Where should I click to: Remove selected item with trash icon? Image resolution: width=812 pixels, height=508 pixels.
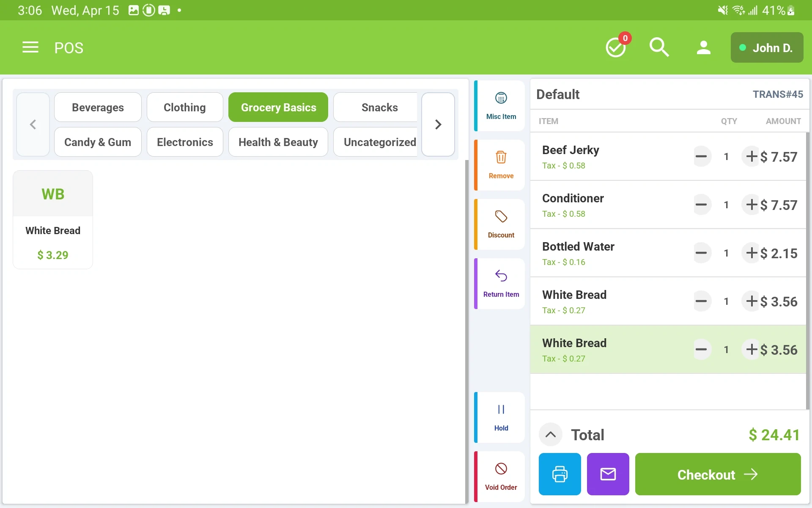500,165
